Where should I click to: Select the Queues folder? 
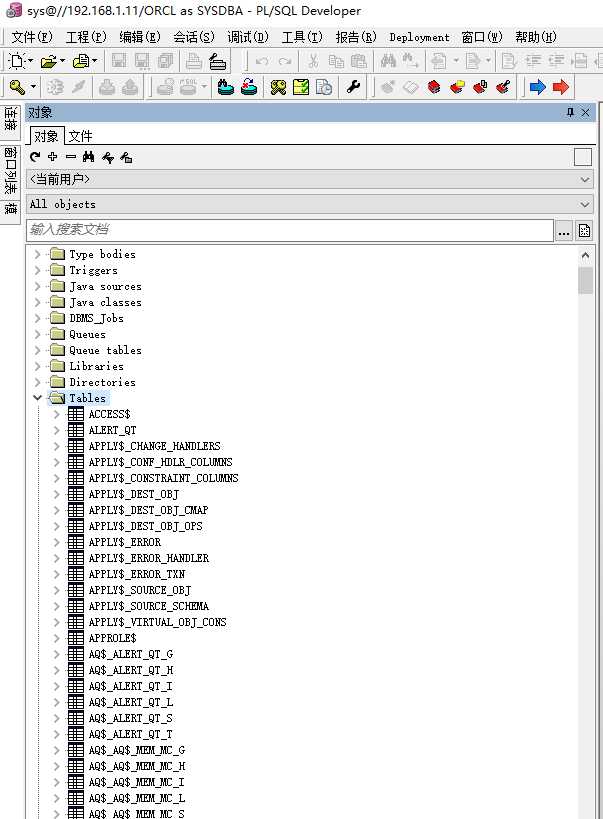point(87,334)
